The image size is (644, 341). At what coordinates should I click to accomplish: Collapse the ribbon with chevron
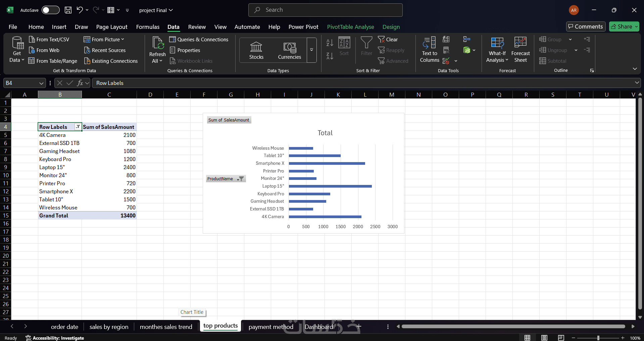tap(635, 69)
